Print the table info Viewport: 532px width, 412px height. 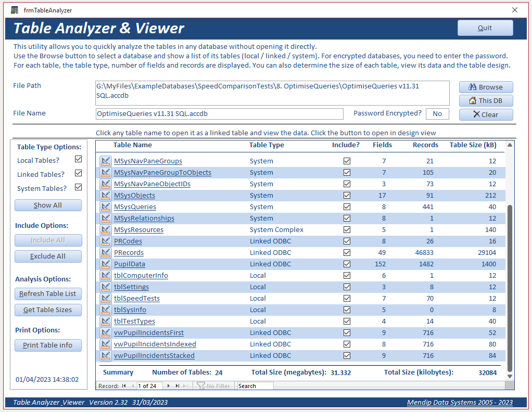48,345
